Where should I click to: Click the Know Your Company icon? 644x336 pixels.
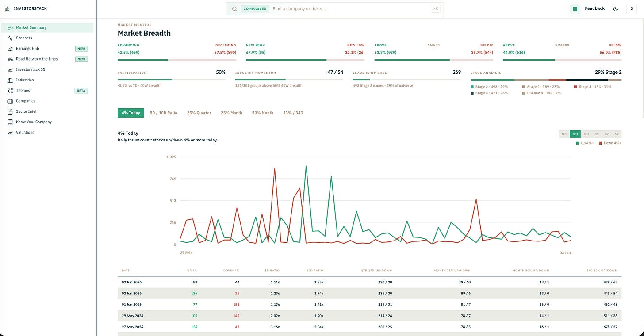point(10,122)
